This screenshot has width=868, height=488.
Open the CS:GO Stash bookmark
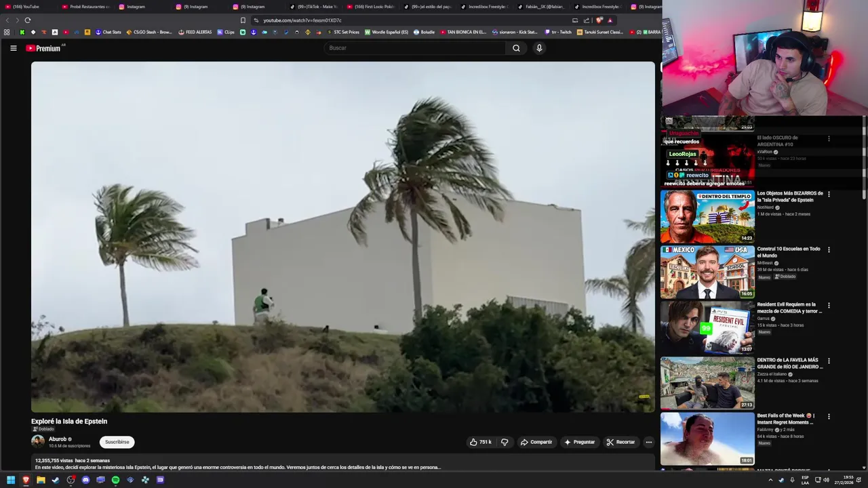149,32
